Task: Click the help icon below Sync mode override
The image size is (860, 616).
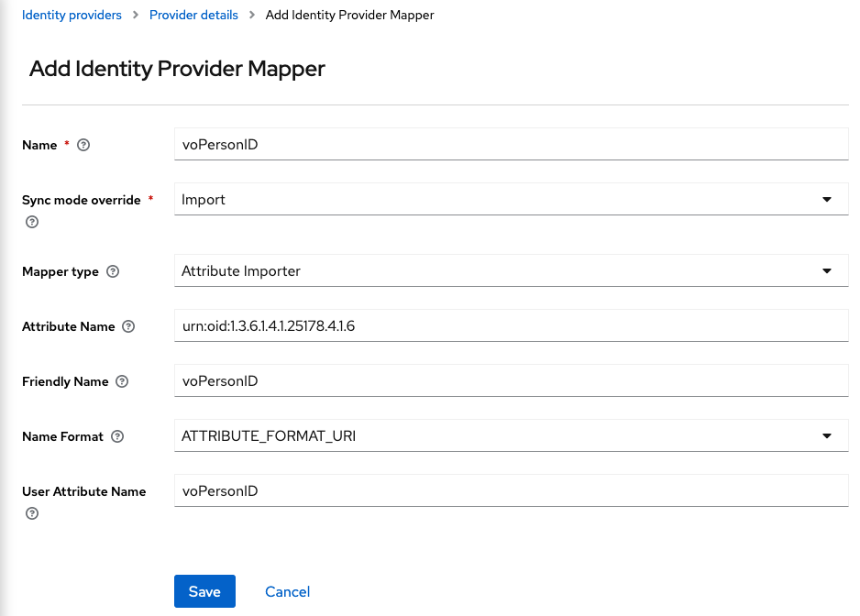Action: point(31,222)
